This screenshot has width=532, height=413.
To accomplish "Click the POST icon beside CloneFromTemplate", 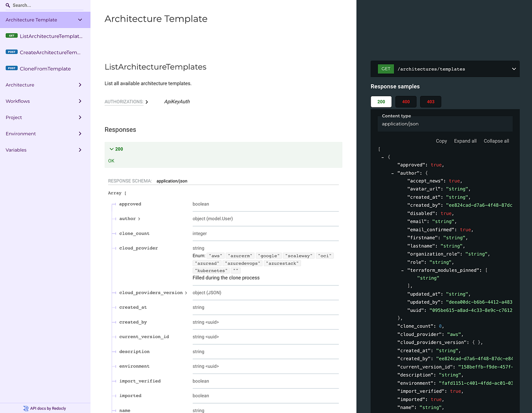I will pyautogui.click(x=12, y=68).
